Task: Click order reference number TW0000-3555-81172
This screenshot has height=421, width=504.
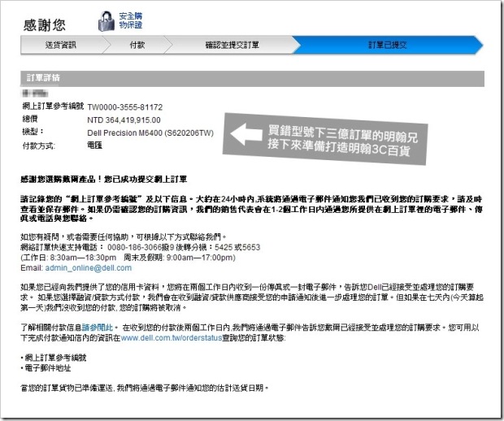Action: 125,107
